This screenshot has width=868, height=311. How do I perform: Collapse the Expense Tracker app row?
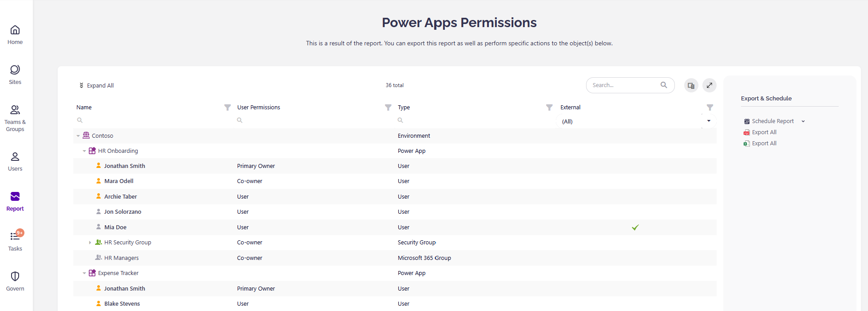click(x=84, y=273)
